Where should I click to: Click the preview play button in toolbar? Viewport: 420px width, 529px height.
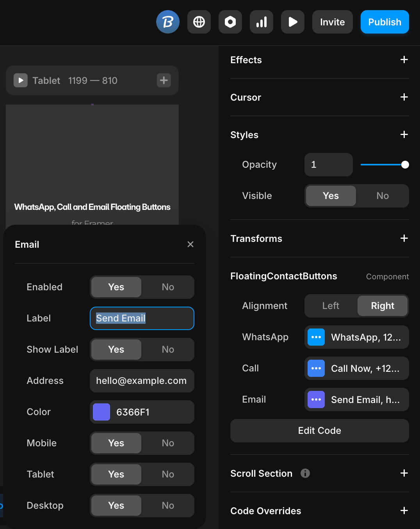(293, 22)
